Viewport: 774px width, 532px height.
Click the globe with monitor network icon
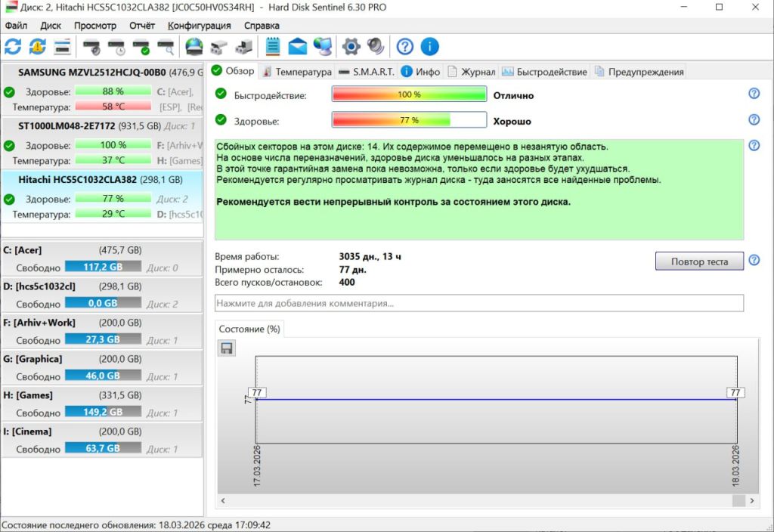(323, 47)
